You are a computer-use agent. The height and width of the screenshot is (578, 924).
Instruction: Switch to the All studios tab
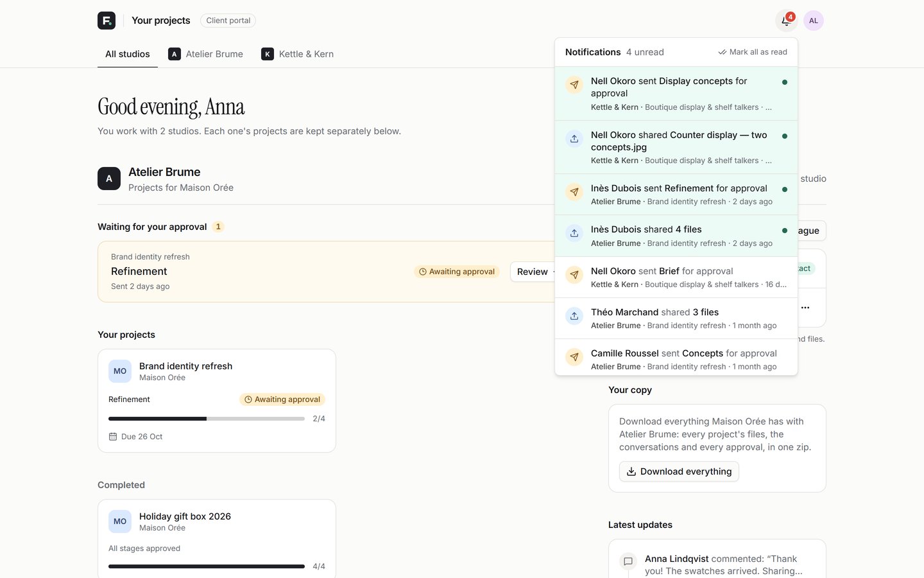pyautogui.click(x=128, y=54)
